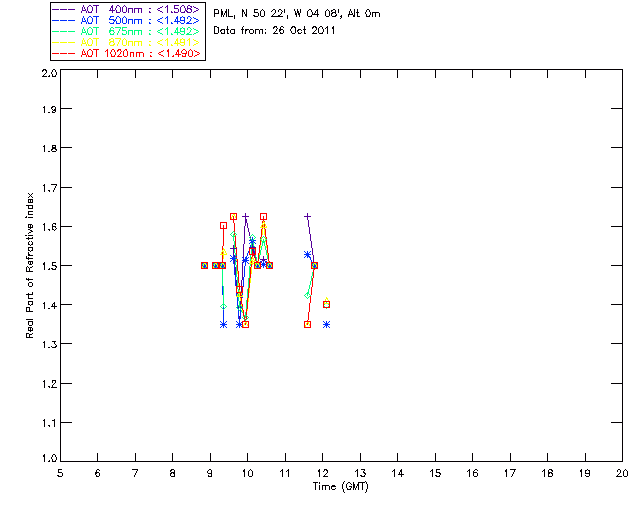
Task: Click the 1.0 y-axis tick label
Action: (49, 459)
